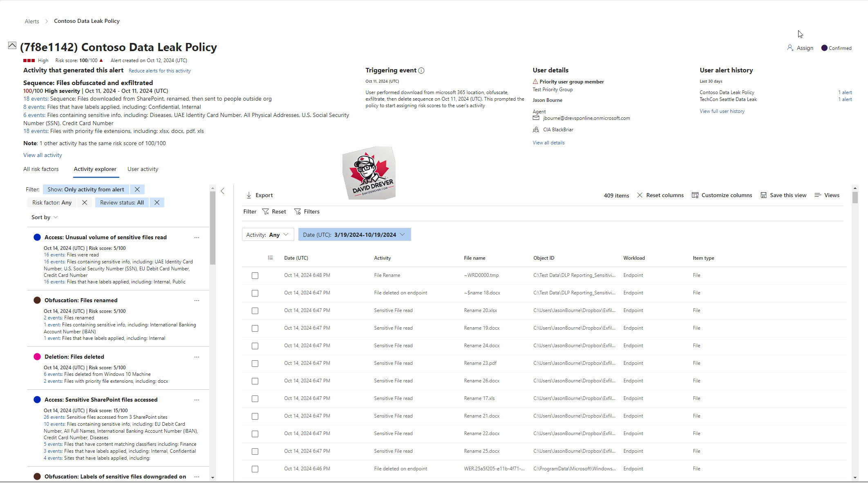Screen dimensions: 868x483
Task: Click the Customize columns table icon
Action: 695,195
